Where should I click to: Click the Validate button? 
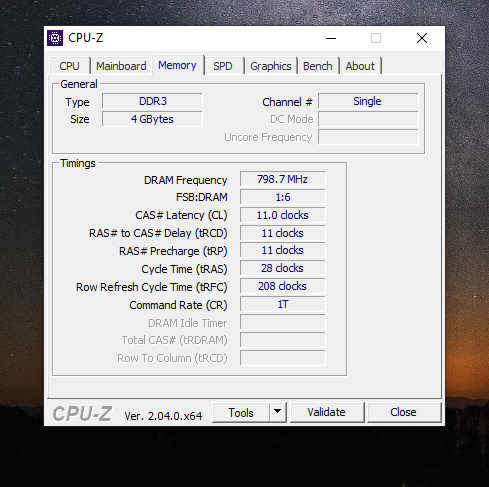point(327,413)
